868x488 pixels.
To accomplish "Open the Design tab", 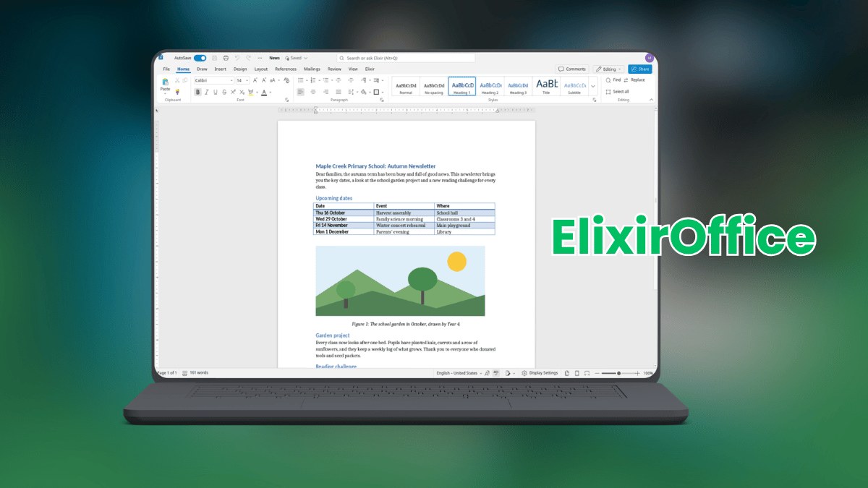I will (x=240, y=69).
